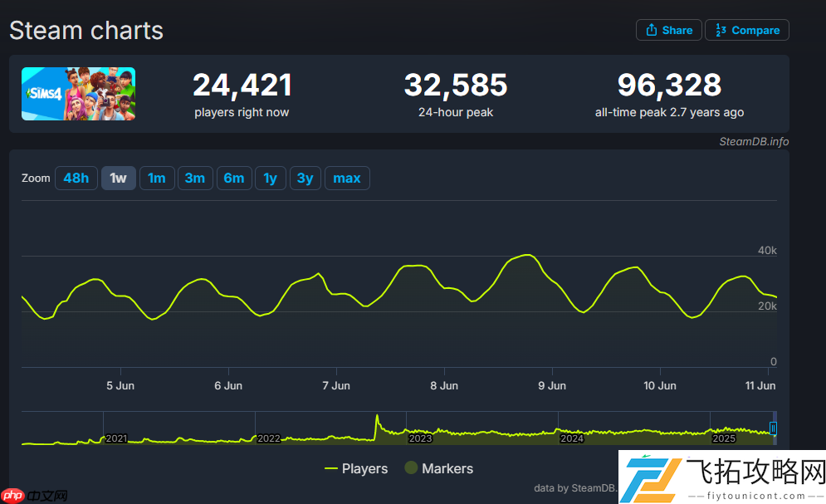
Task: Click the 9 Jun axis label
Action: pyautogui.click(x=552, y=385)
